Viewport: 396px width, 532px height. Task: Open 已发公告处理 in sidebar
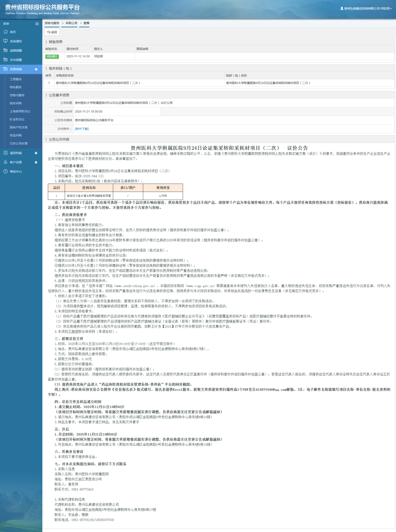19,143
